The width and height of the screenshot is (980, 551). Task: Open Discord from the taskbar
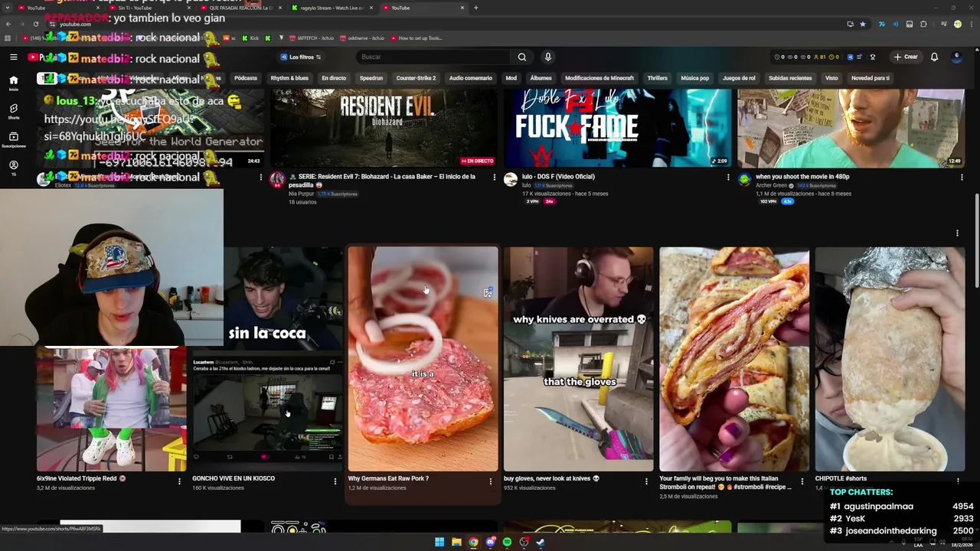click(x=490, y=542)
